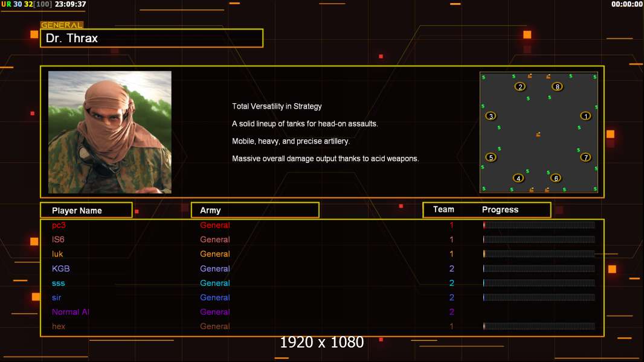The width and height of the screenshot is (644, 362).
Task: Click the Dr. Thrax general portrait
Action: tap(110, 132)
